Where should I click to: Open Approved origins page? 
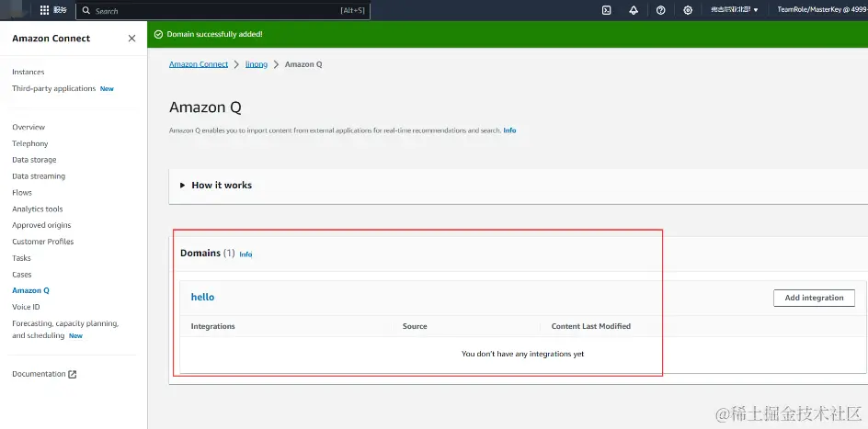pyautogui.click(x=41, y=226)
